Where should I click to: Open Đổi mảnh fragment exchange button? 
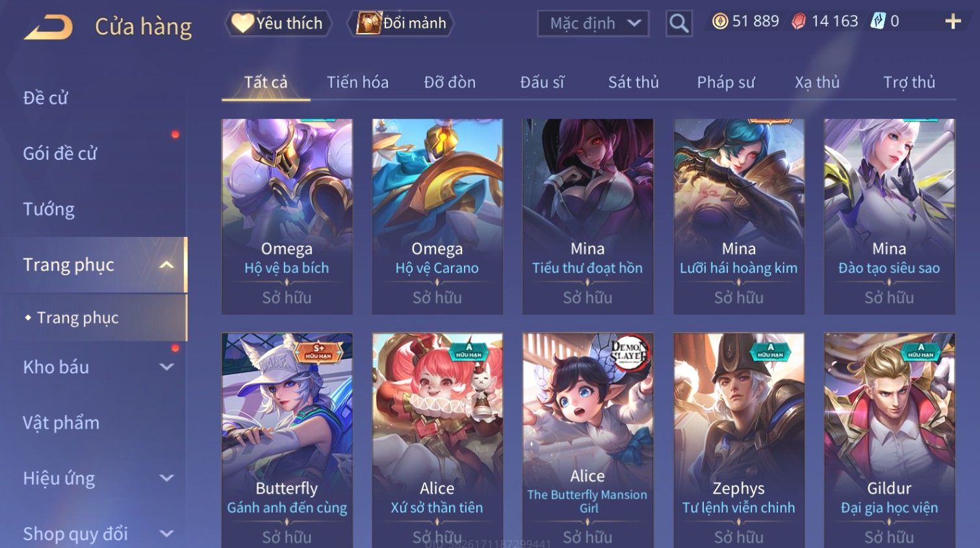click(x=401, y=23)
